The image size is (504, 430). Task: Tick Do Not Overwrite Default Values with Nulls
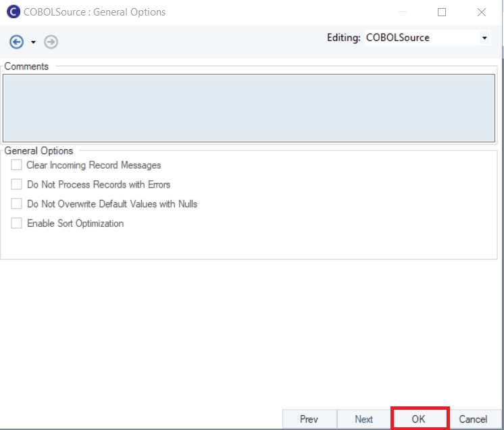point(16,204)
